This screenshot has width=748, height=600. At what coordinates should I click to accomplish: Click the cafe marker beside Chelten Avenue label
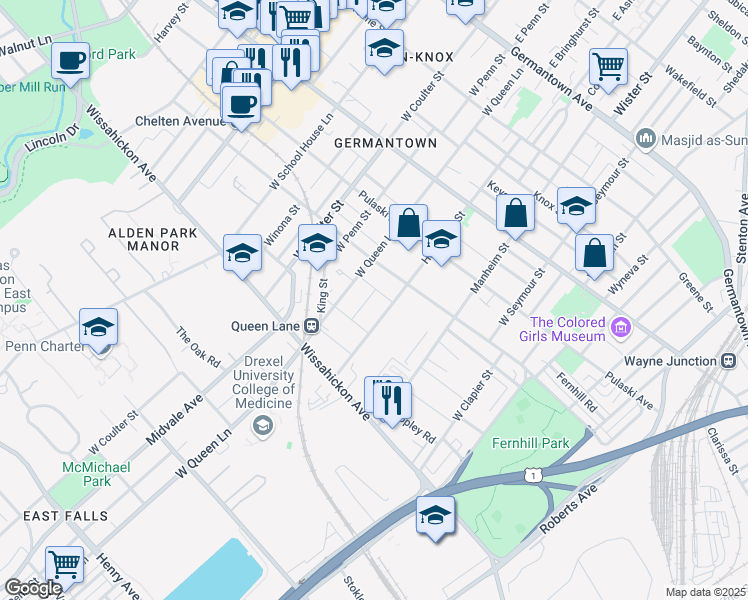pyautogui.click(x=241, y=107)
